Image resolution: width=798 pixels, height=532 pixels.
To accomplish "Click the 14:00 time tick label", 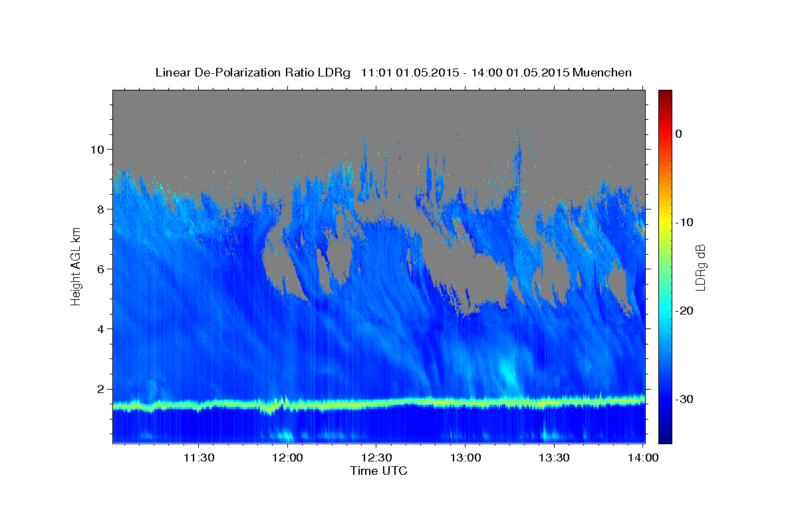I will 644,458.
